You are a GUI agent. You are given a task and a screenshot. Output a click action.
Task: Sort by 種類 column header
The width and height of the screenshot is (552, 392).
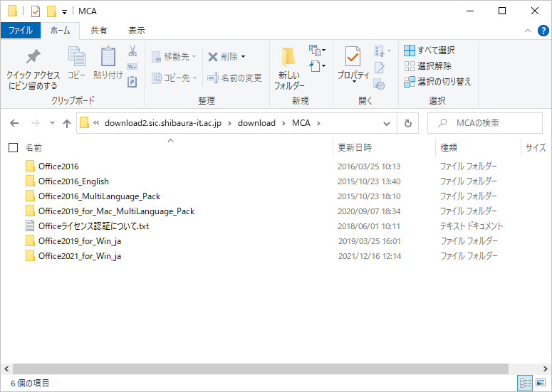point(449,148)
